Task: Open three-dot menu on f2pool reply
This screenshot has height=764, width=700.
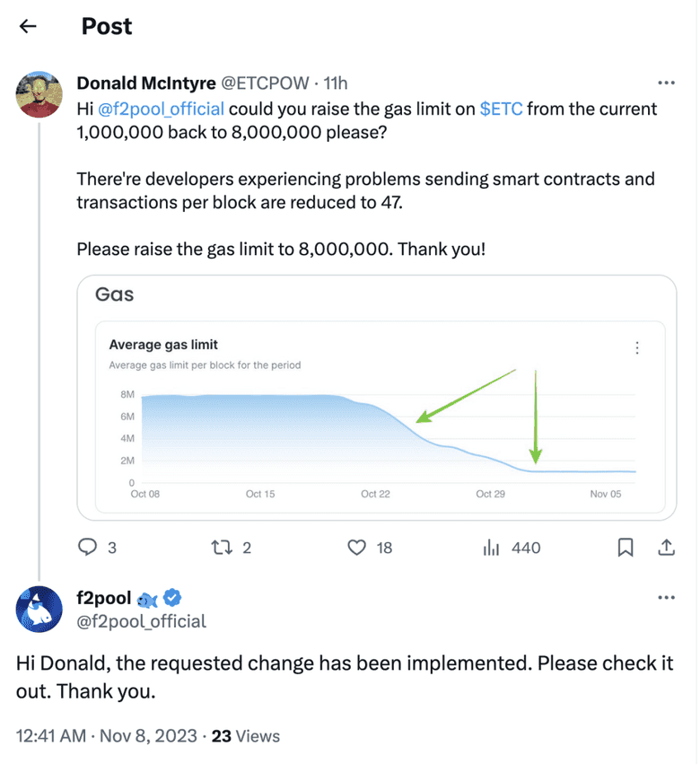Action: (x=666, y=597)
